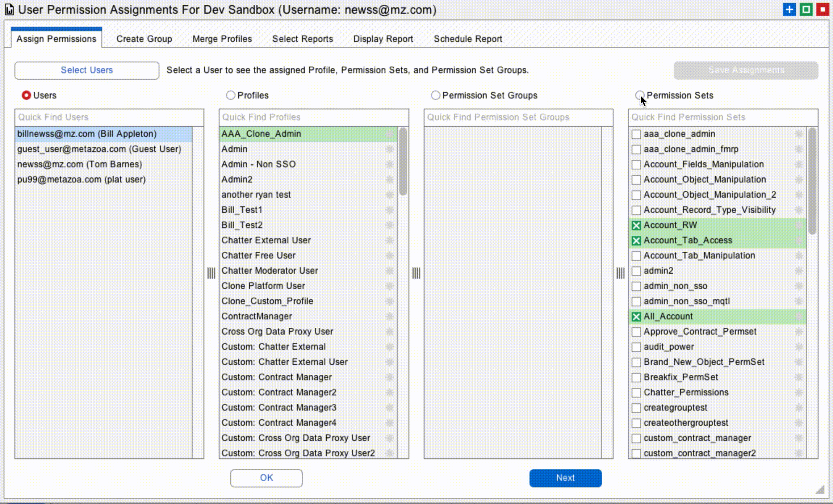
Task: Click the Quick Find Profiles input field
Action: point(314,117)
